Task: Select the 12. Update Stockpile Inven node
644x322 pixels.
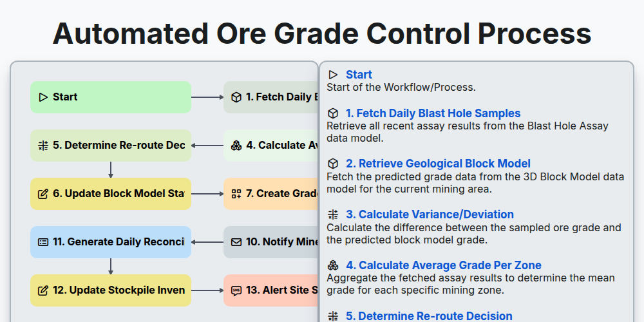Action: pyautogui.click(x=111, y=290)
